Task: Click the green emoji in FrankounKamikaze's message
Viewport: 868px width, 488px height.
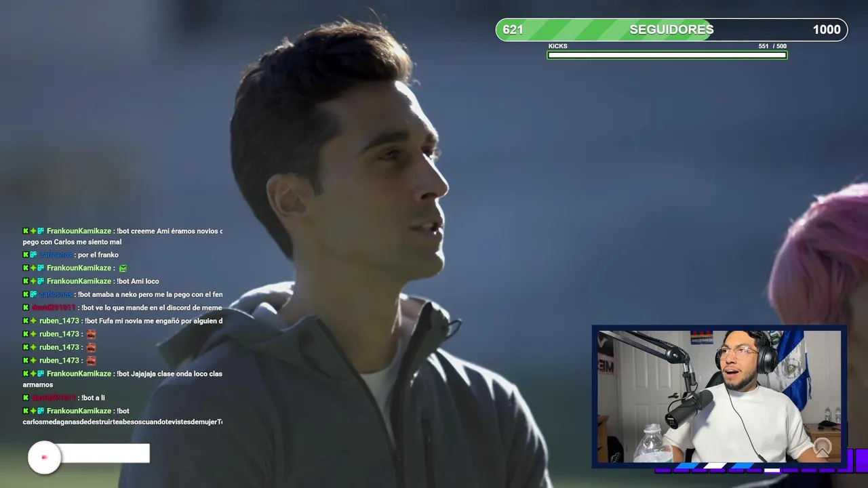Action: point(123,268)
